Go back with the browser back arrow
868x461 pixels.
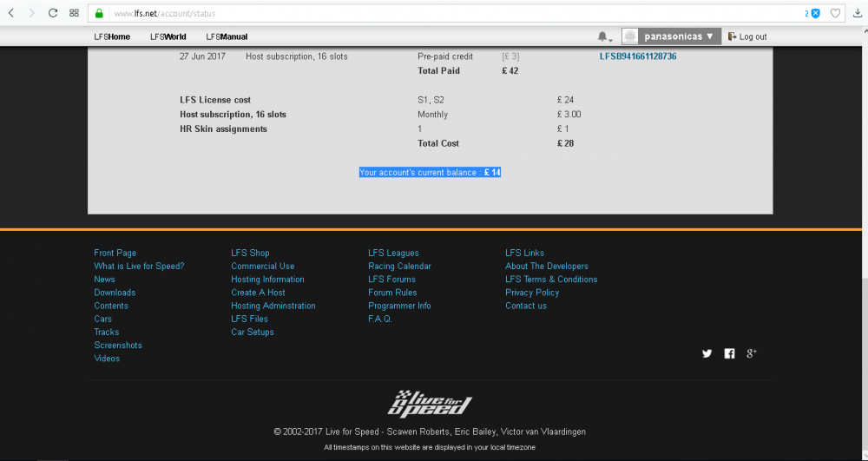11,13
